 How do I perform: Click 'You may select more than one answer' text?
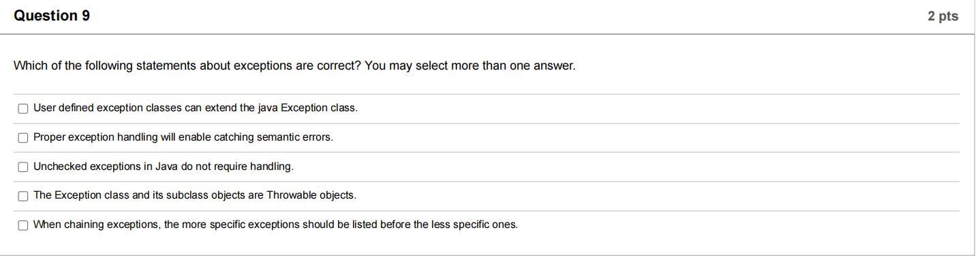pyautogui.click(x=470, y=66)
